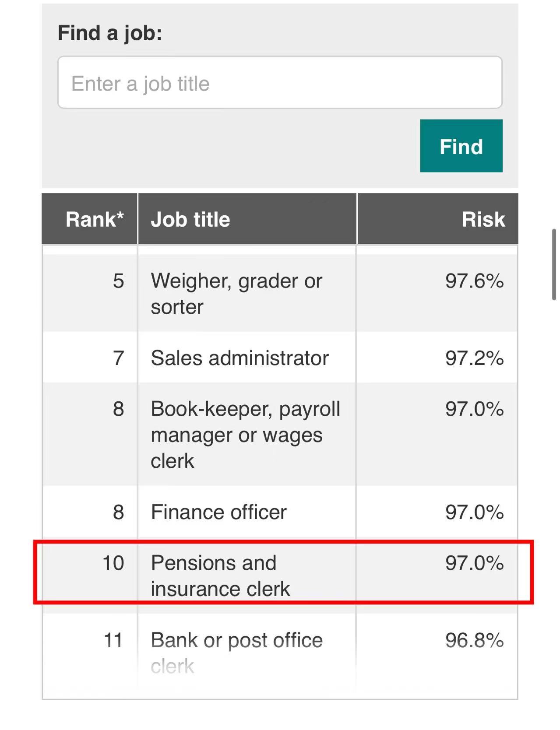Click rank number 10 cell
This screenshot has width=560, height=730.
(x=113, y=563)
